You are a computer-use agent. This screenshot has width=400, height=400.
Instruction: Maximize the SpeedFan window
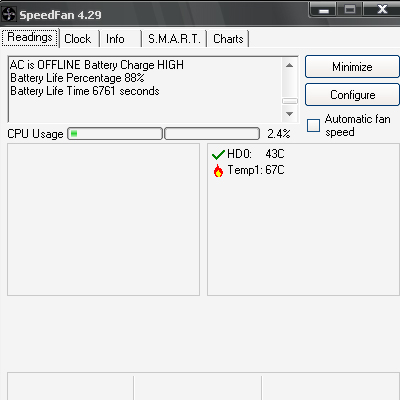(x=350, y=9)
